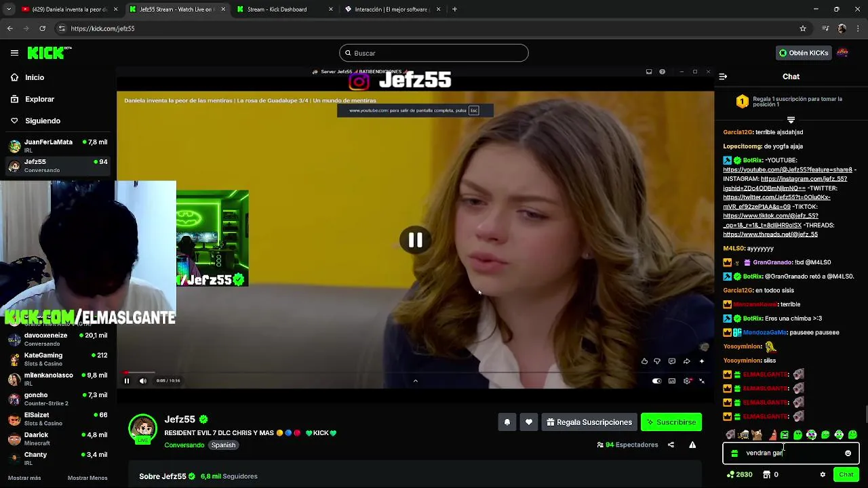Click the KICK logo
The width and height of the screenshot is (868, 488).
(49, 53)
